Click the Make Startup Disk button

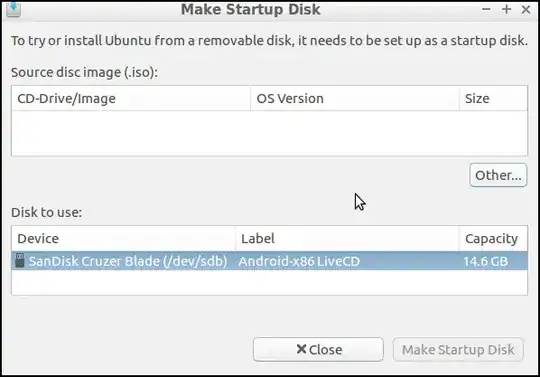coord(458,350)
